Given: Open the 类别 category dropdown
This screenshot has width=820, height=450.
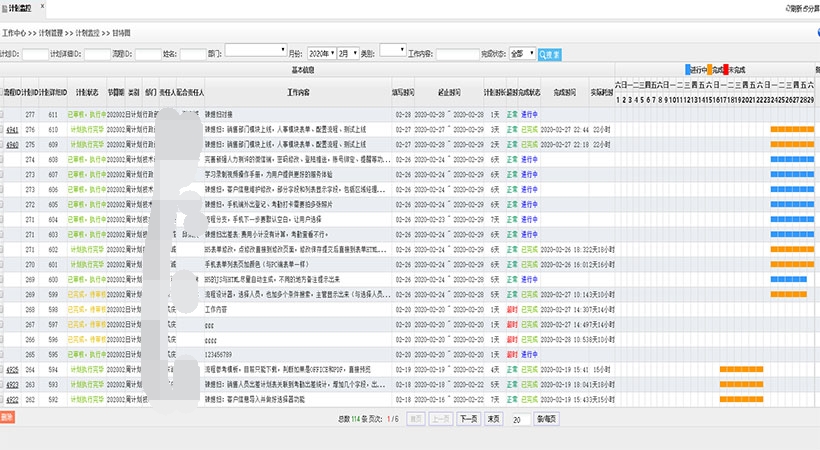Looking at the screenshot, I should tap(393, 50).
